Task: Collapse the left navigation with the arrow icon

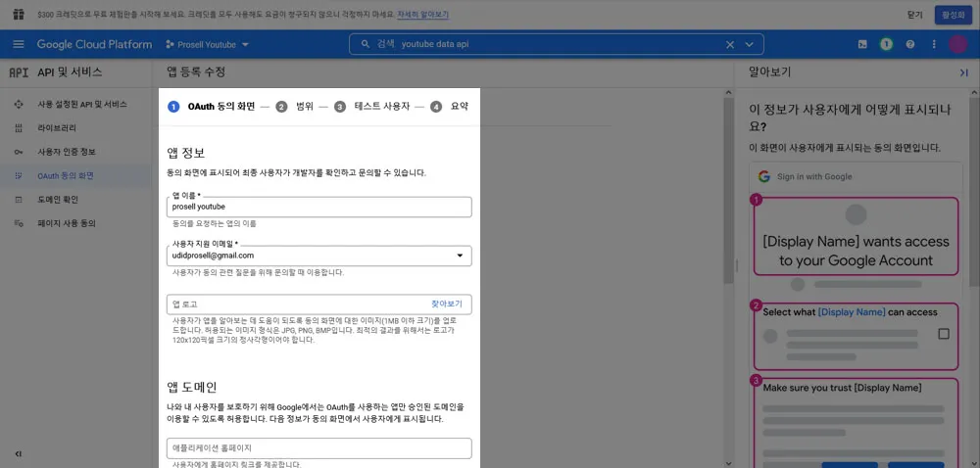Action: [x=18, y=453]
